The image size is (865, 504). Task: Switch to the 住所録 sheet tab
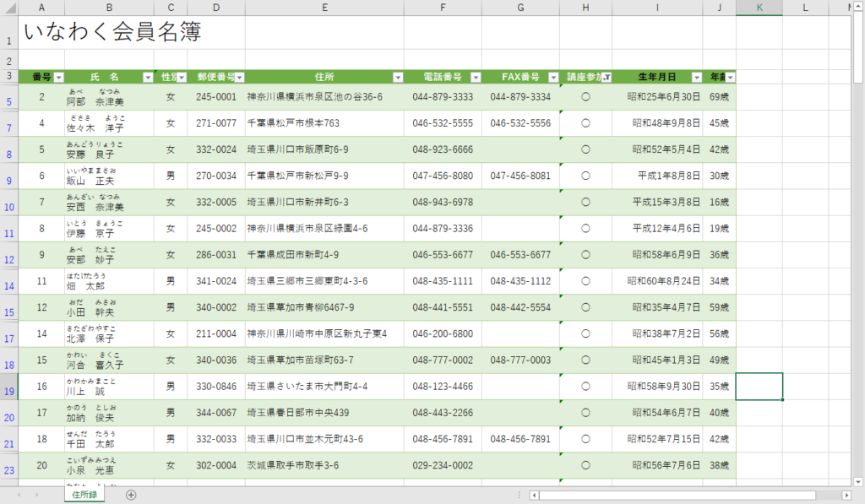84,495
